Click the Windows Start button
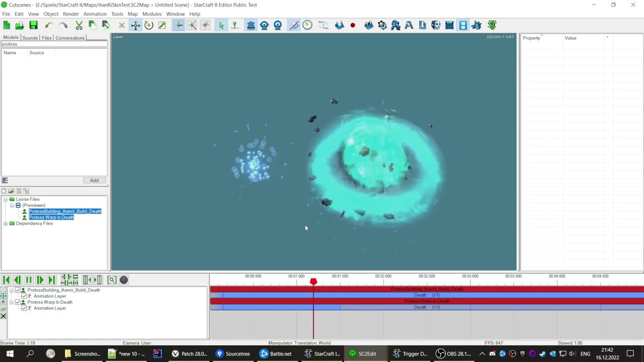This screenshot has height=362, width=644. 10,354
